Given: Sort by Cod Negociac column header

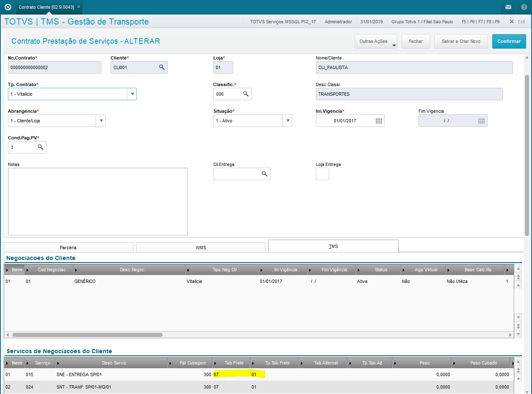Looking at the screenshot, I should point(49,270).
